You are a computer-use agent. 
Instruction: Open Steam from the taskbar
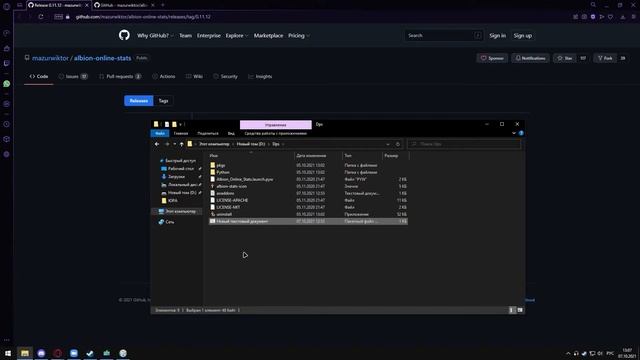(90, 353)
